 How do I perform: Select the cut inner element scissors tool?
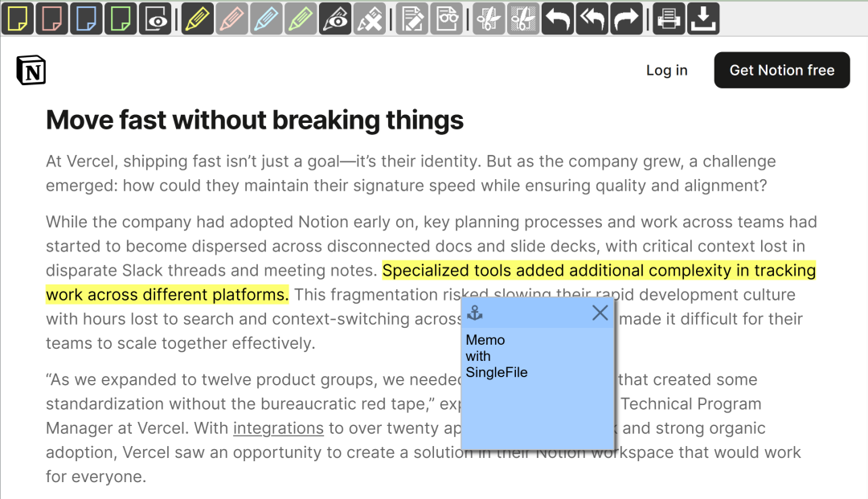(x=489, y=18)
